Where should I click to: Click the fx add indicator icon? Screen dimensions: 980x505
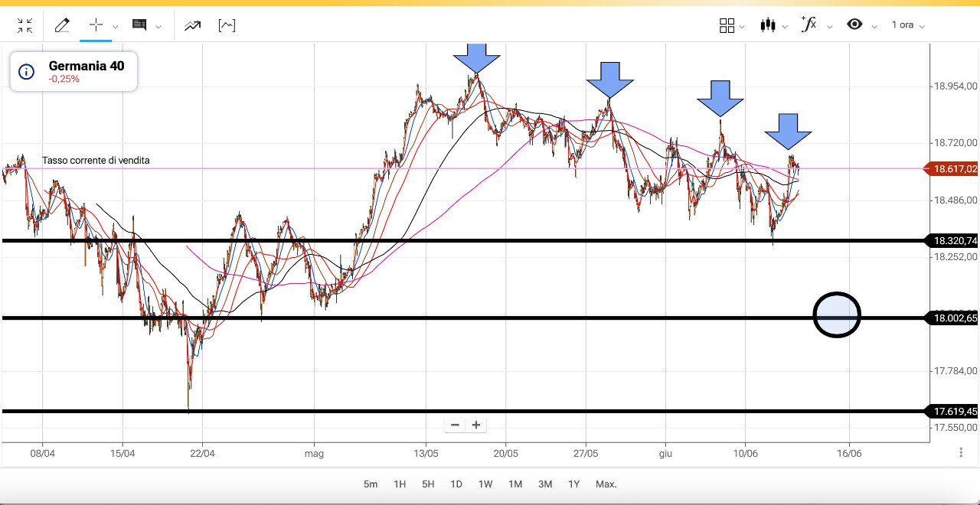click(x=808, y=24)
